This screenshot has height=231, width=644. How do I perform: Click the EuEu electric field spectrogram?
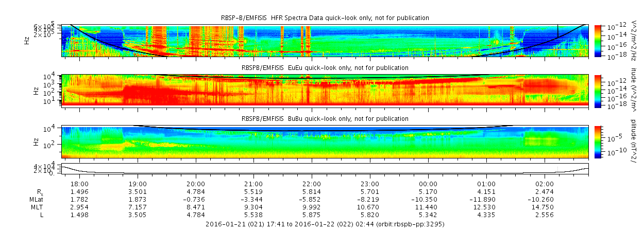325,91
